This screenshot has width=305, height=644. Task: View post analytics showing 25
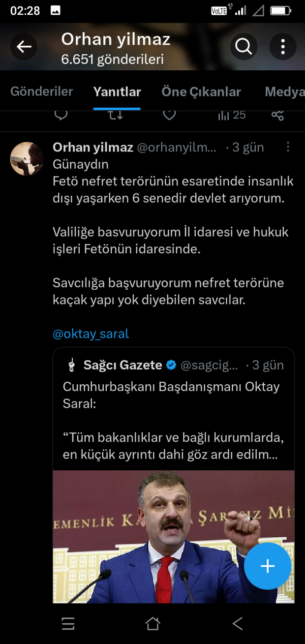click(231, 115)
